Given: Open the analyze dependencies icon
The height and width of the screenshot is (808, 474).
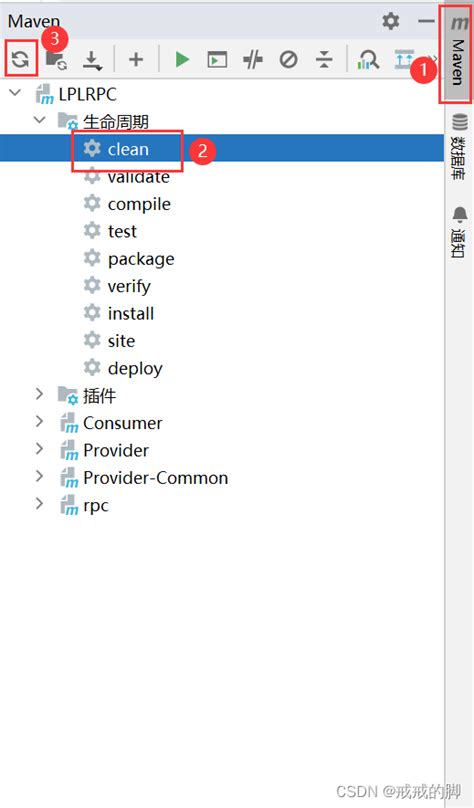Looking at the screenshot, I should [x=368, y=60].
